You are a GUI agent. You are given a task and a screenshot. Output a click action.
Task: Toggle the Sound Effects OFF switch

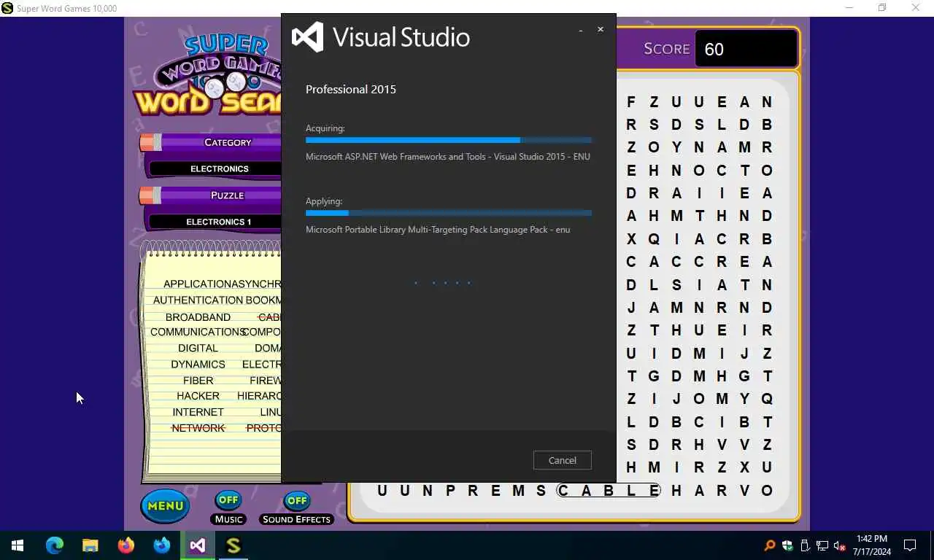297,500
